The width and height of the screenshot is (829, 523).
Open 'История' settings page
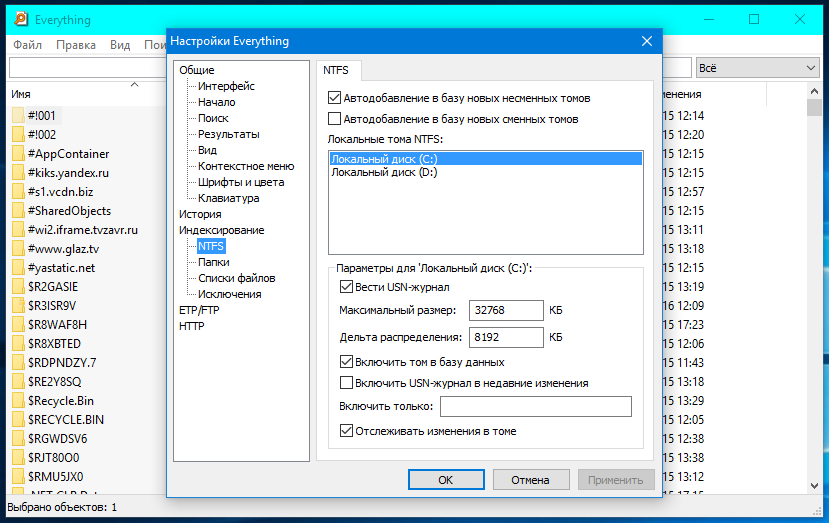coord(200,214)
